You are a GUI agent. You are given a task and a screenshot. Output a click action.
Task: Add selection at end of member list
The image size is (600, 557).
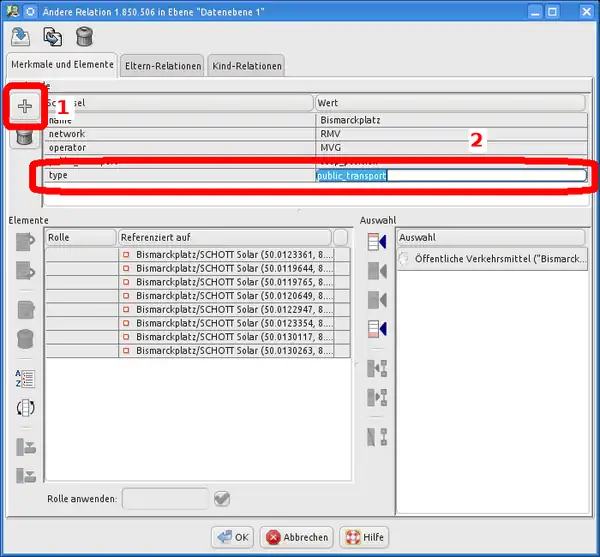(377, 328)
